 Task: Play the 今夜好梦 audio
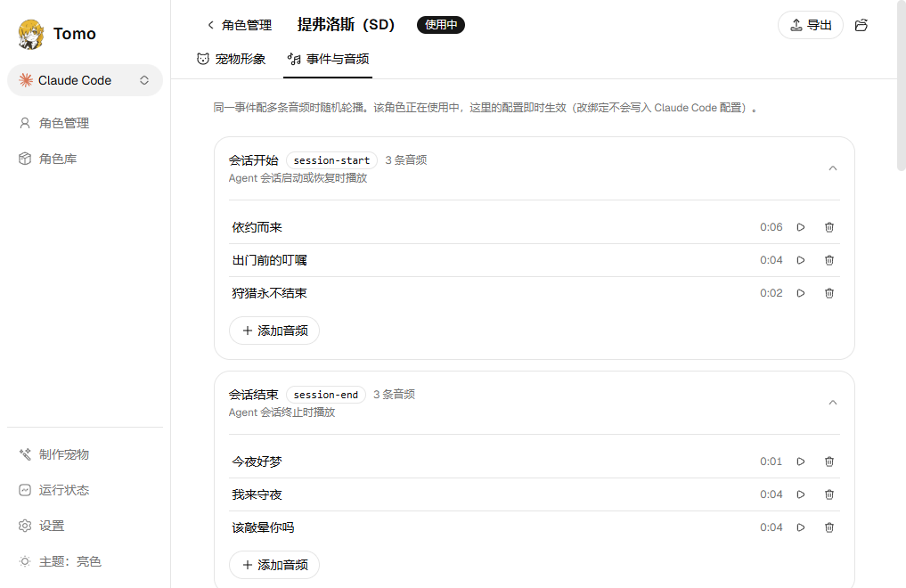tap(801, 461)
